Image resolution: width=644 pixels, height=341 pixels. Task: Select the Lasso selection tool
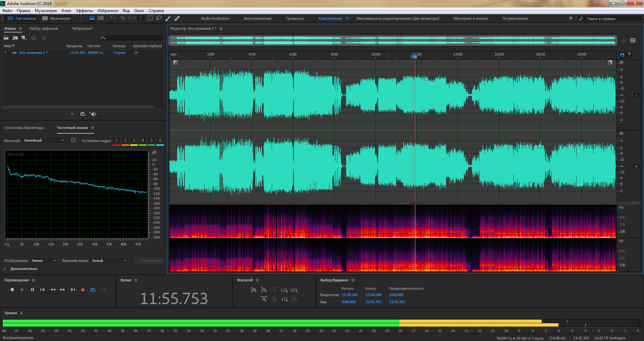click(159, 18)
